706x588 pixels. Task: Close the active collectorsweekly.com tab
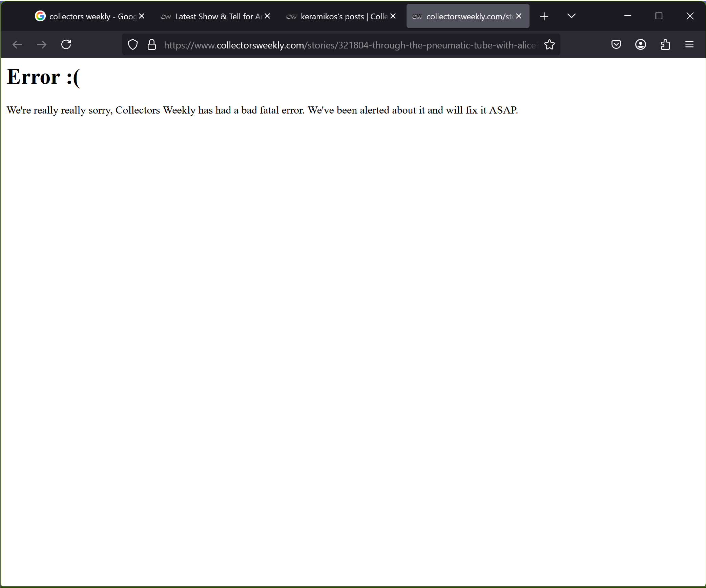[519, 16]
